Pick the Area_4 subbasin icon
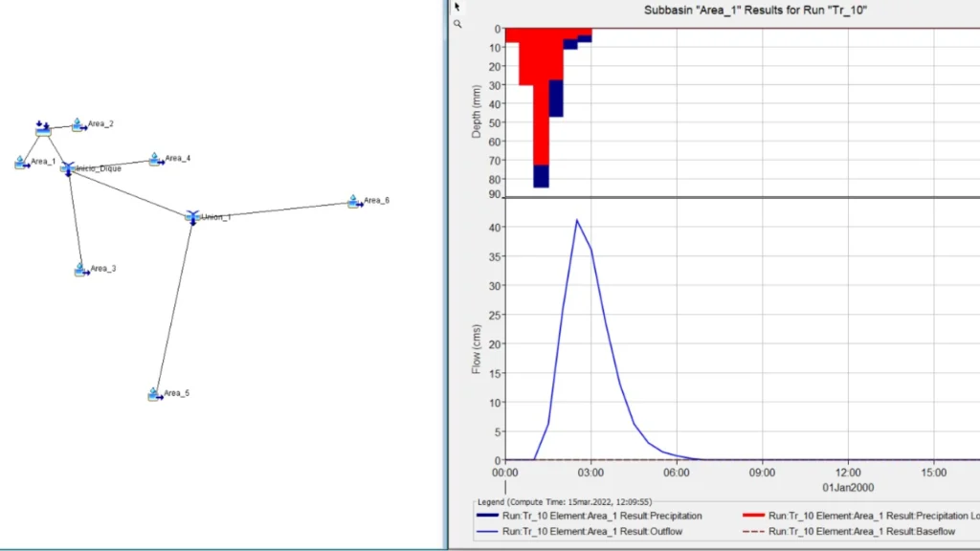The image size is (980, 551). (x=155, y=159)
